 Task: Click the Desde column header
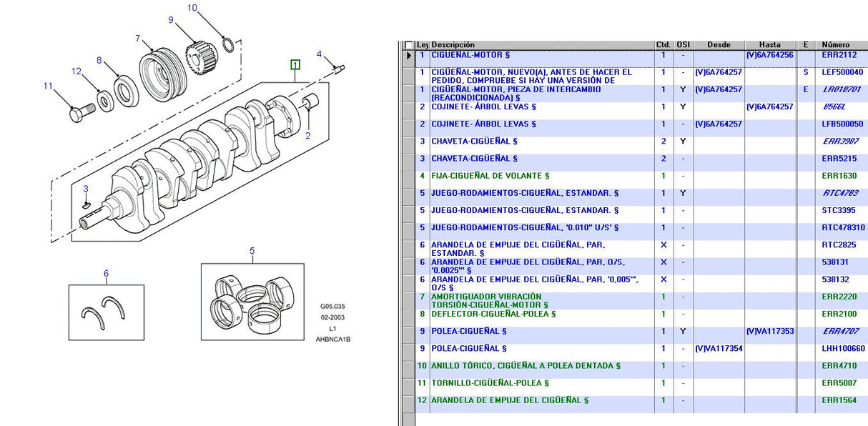[x=719, y=45]
